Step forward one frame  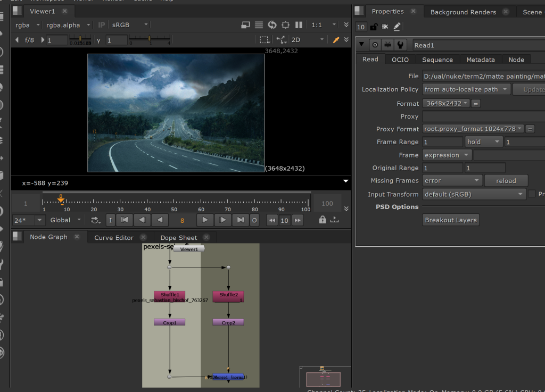[x=222, y=220]
